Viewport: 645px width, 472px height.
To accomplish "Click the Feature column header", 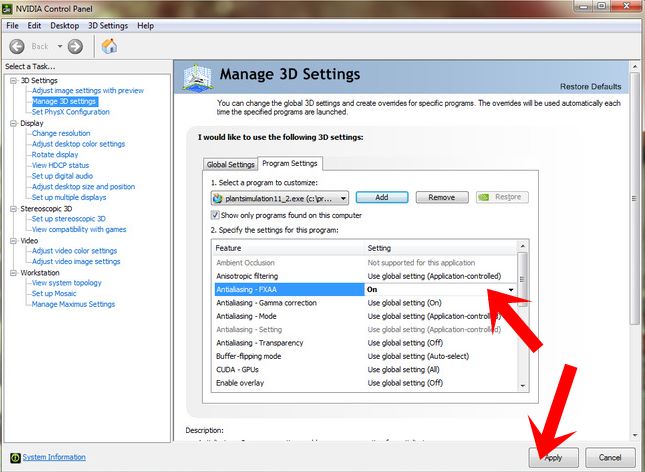I will click(289, 248).
